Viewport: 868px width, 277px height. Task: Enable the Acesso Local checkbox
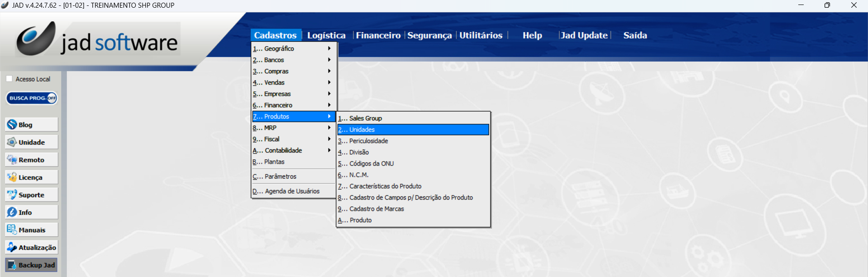[x=10, y=79]
